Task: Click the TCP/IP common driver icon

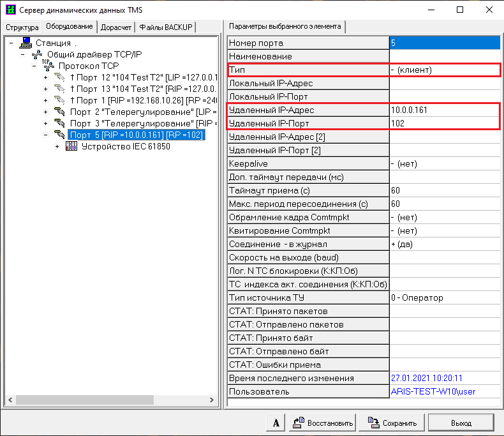Action: [x=38, y=54]
